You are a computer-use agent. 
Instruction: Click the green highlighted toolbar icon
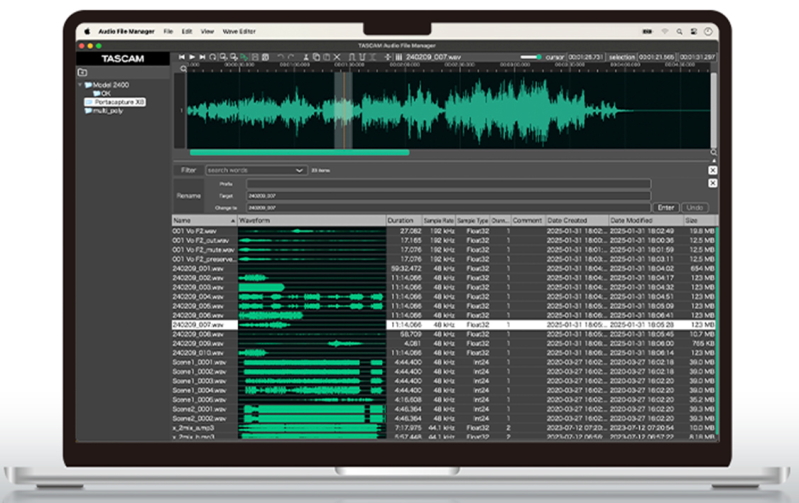point(244,57)
